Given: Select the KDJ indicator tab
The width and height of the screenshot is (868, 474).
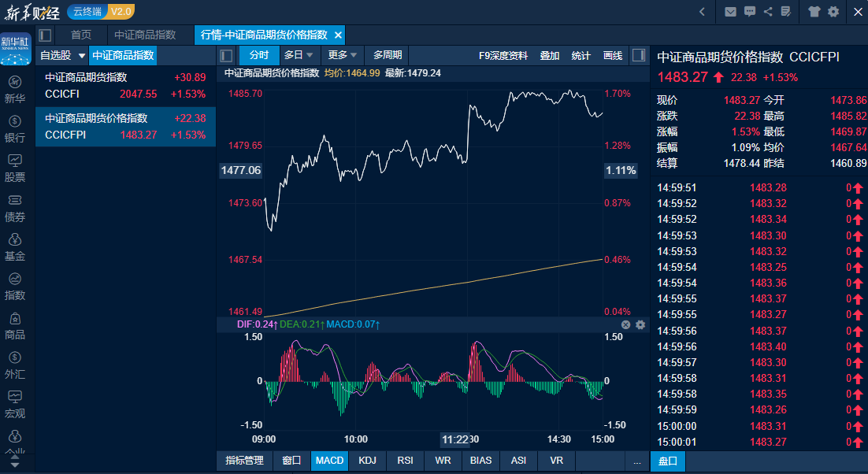Looking at the screenshot, I should 367,461.
